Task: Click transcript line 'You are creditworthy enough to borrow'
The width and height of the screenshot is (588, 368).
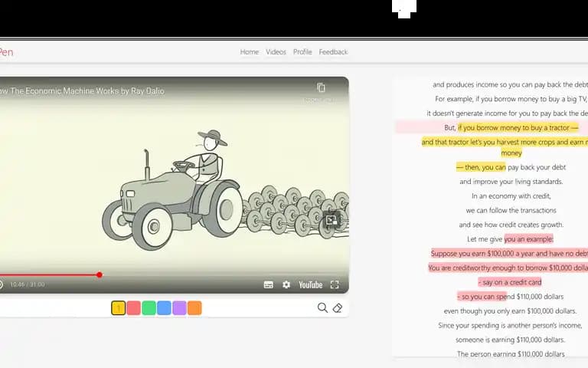Action: (x=508, y=268)
